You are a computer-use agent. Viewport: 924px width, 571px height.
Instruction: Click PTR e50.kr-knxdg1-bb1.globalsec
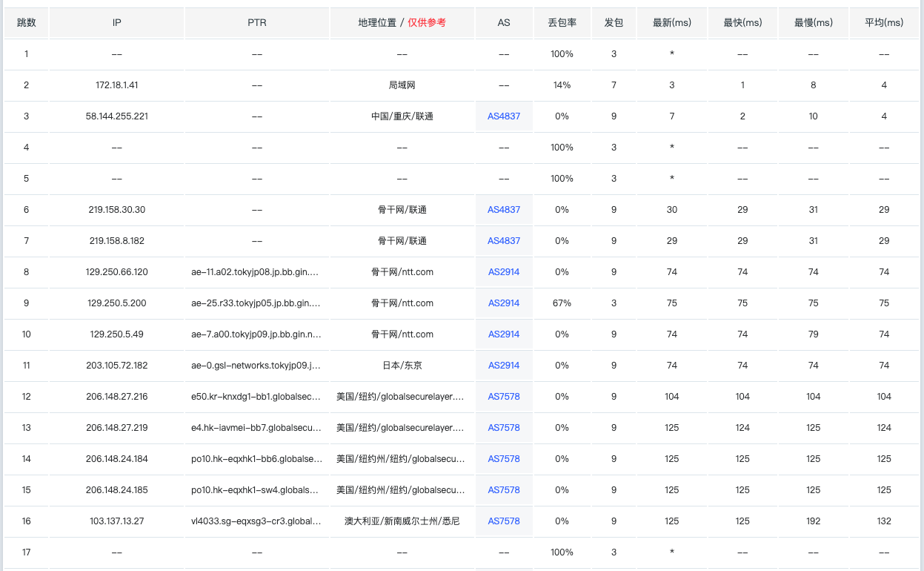(256, 397)
